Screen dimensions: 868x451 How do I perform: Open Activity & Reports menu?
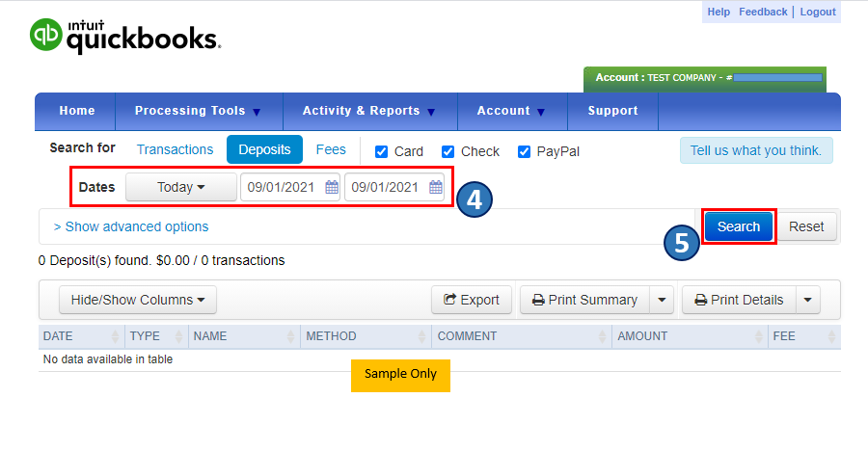point(369,111)
